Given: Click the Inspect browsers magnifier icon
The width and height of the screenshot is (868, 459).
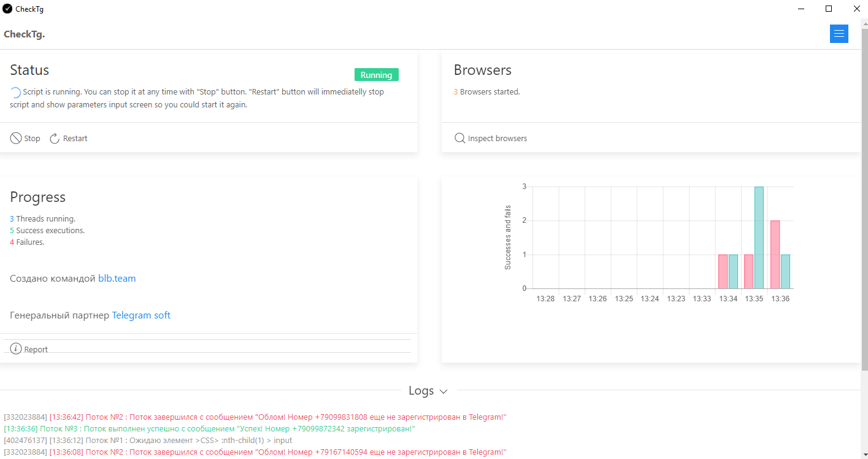Looking at the screenshot, I should coord(459,139).
